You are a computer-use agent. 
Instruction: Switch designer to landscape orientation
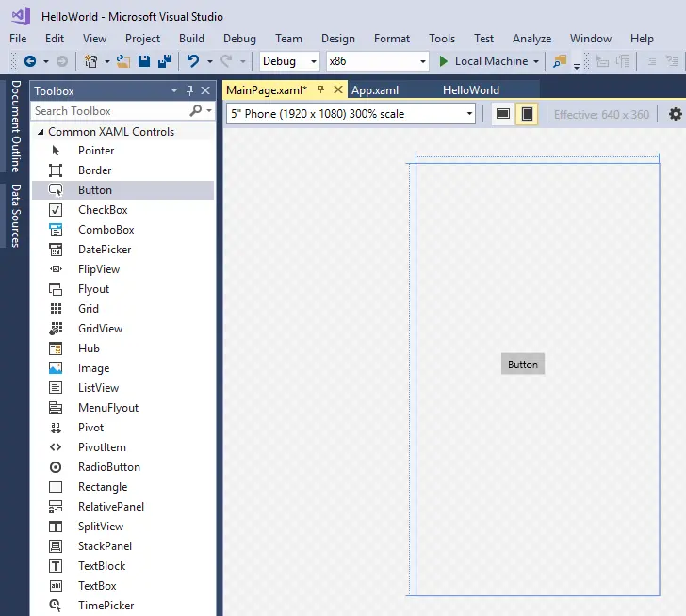click(x=503, y=114)
